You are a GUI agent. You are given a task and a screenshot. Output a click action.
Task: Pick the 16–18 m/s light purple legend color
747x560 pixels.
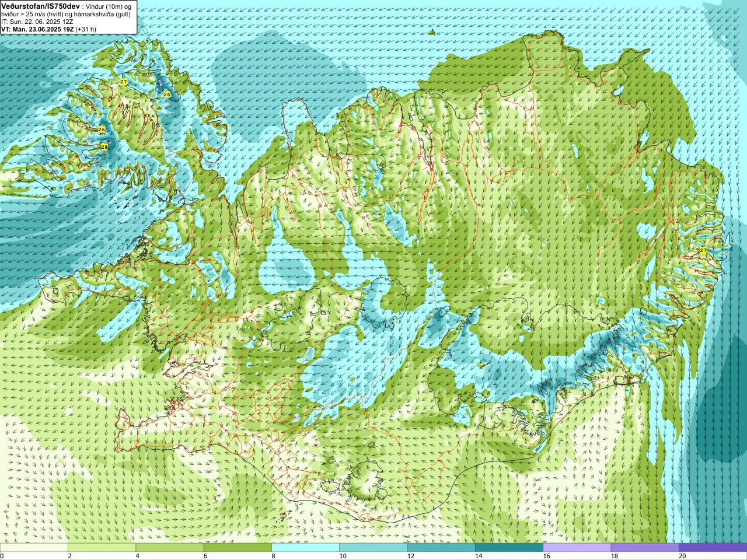click(x=577, y=548)
